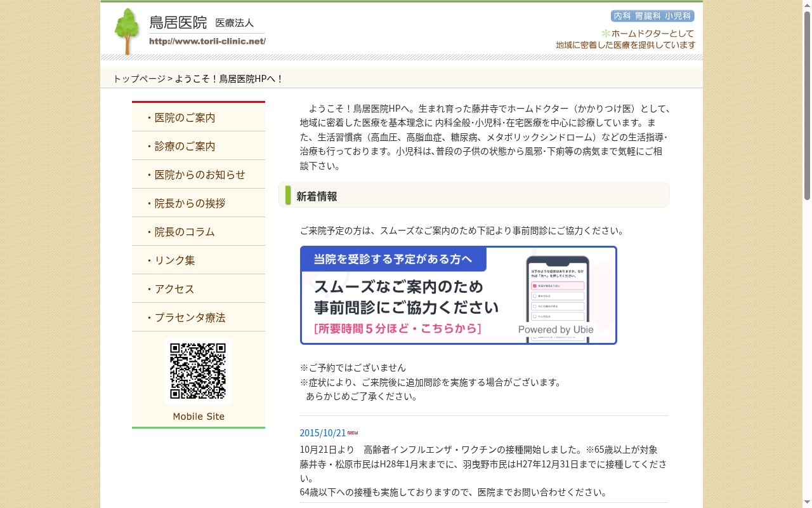Open リンク集 menu item
The height and width of the screenshot is (508, 812).
(x=199, y=260)
